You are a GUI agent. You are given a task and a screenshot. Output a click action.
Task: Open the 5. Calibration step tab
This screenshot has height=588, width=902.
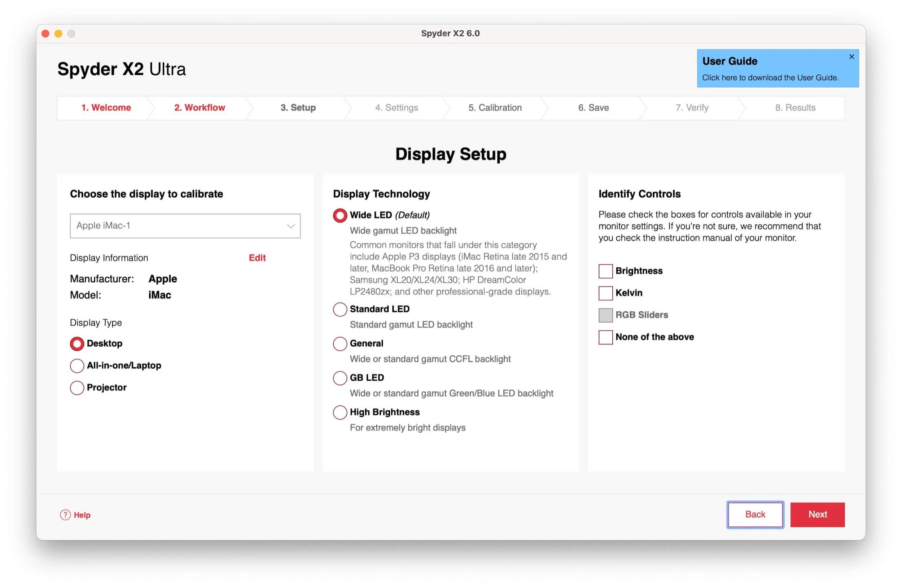point(495,107)
